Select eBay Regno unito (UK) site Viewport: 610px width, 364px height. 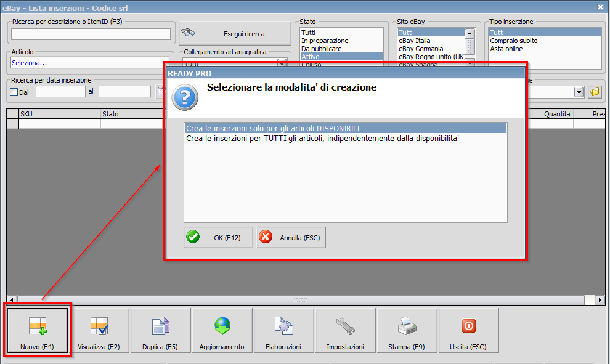pos(431,57)
